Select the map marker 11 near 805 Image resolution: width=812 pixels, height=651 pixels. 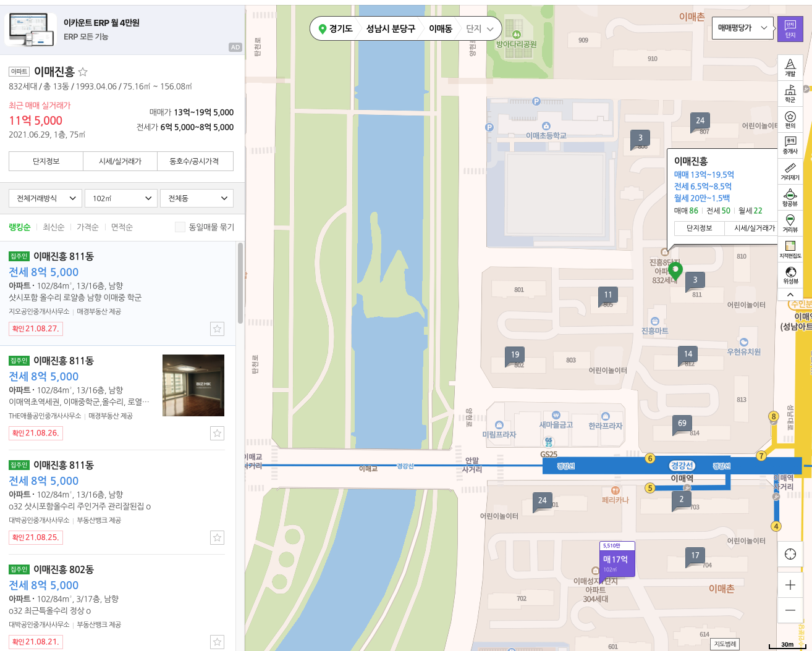coord(608,295)
